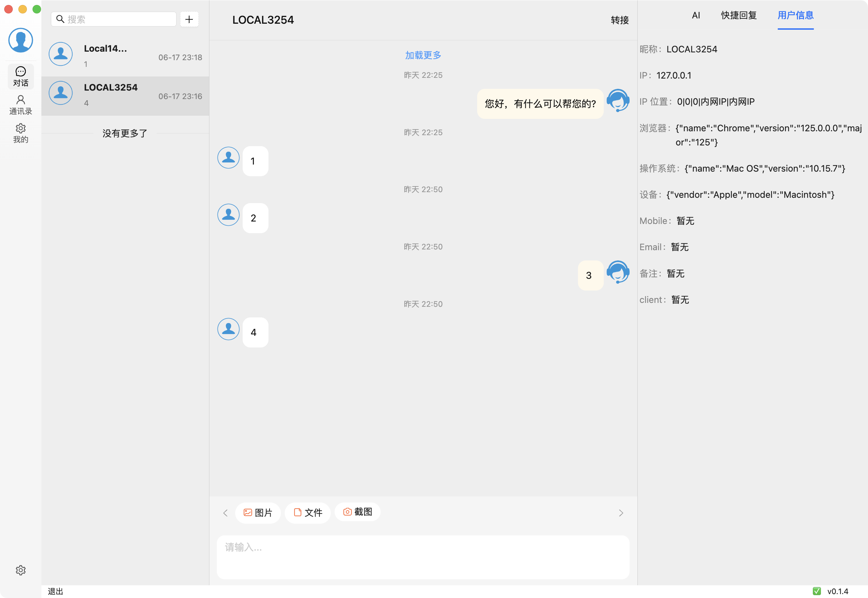Select the 用户信息 tab

click(x=795, y=15)
